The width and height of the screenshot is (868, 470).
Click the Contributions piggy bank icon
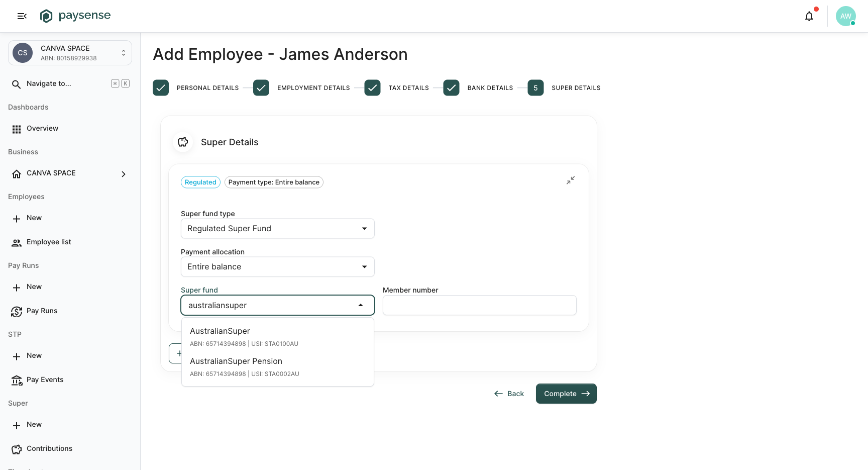pos(17,449)
